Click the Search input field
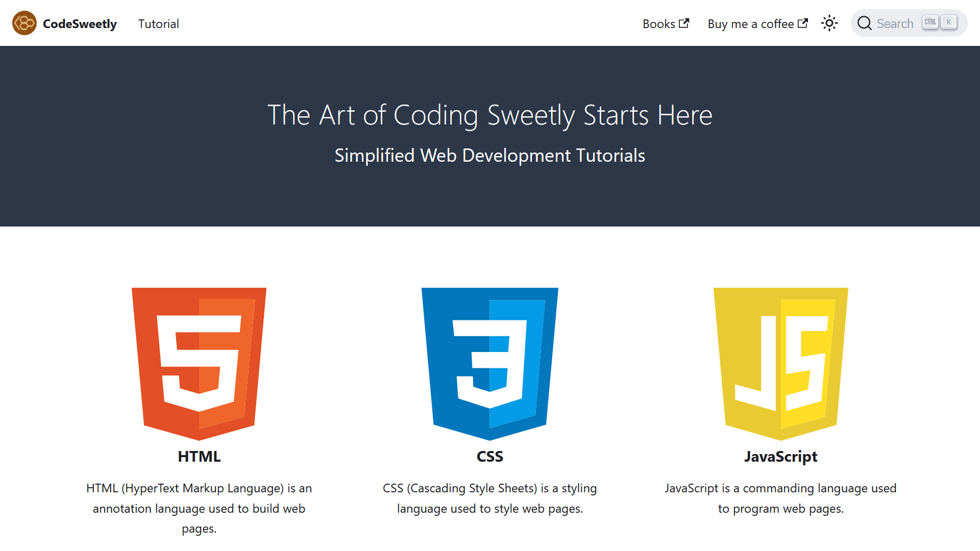 909,23
